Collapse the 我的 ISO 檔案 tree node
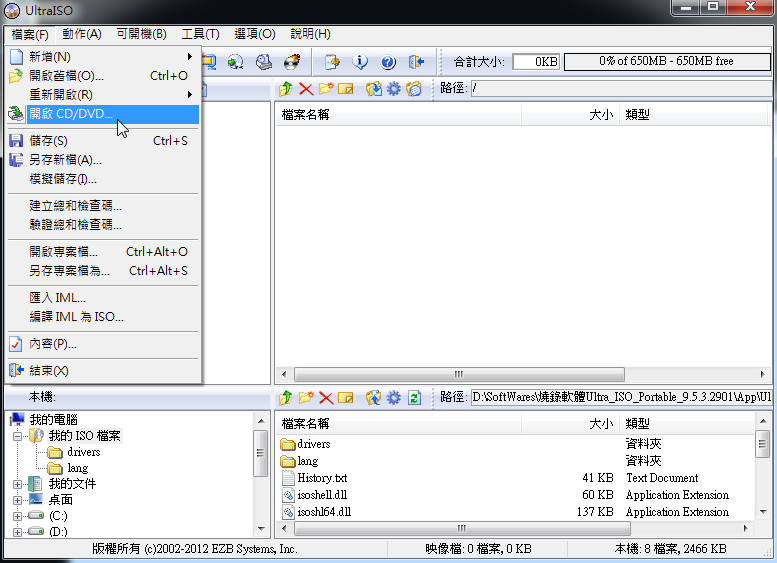 click(17, 436)
